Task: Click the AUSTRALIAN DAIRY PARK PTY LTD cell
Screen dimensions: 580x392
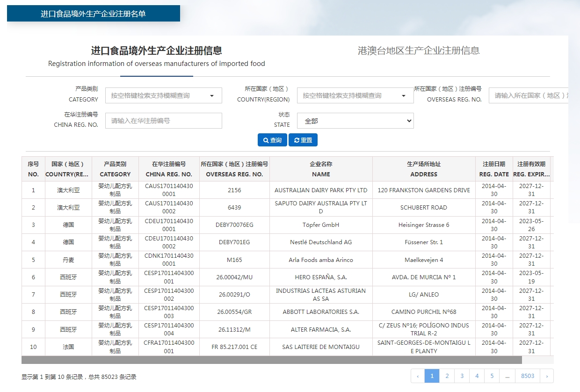Action: coord(321,190)
